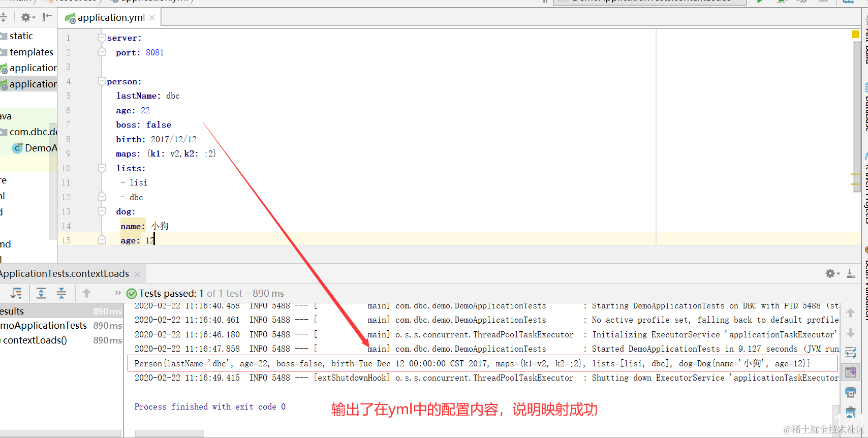Show more run toolbar actions chevron

pos(118,293)
